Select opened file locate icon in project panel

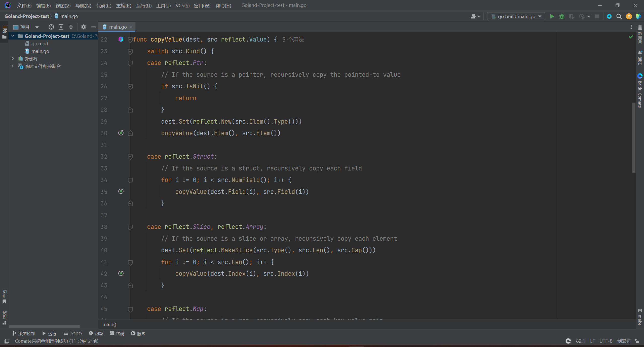[51, 27]
